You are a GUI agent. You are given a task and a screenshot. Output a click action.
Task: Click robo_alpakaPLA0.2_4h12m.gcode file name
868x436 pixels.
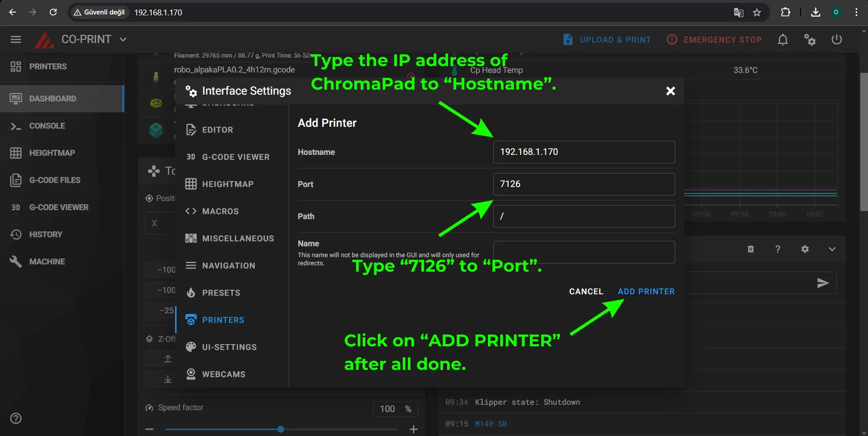click(x=234, y=70)
